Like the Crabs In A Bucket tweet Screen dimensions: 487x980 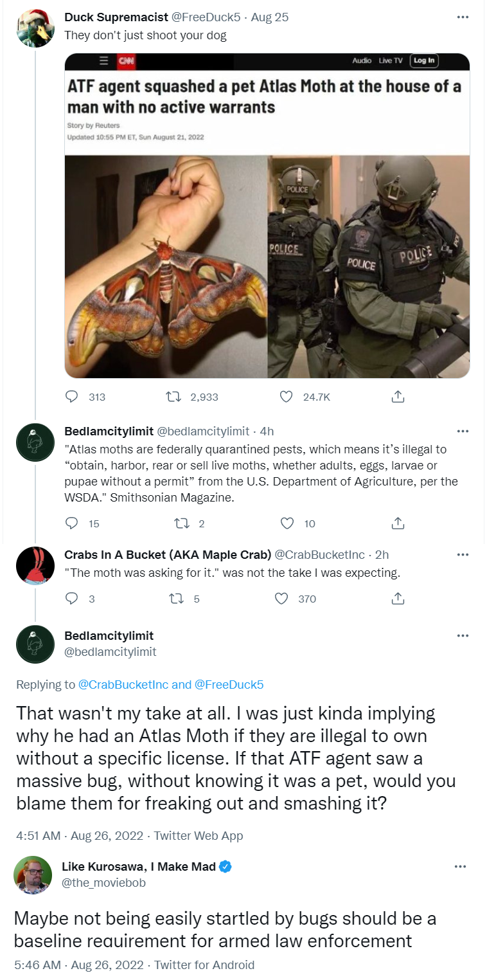pyautogui.click(x=281, y=599)
